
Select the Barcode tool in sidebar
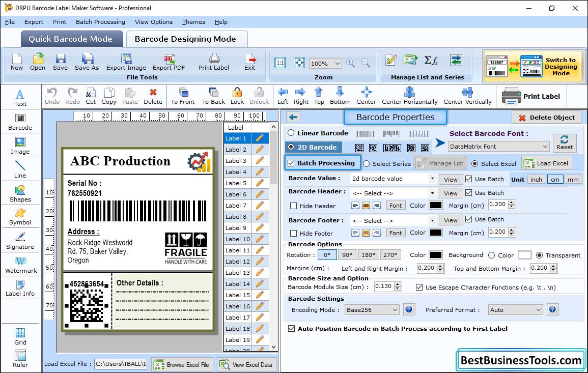point(20,122)
